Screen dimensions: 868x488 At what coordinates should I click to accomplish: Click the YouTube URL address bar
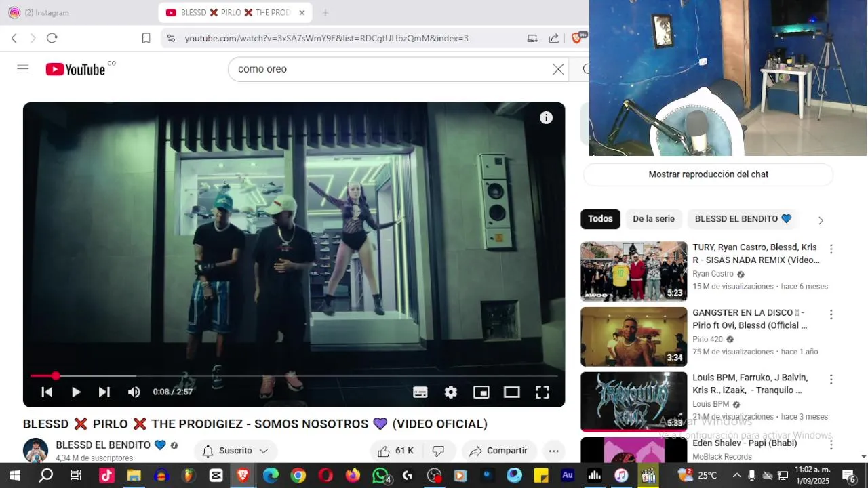tap(326, 39)
